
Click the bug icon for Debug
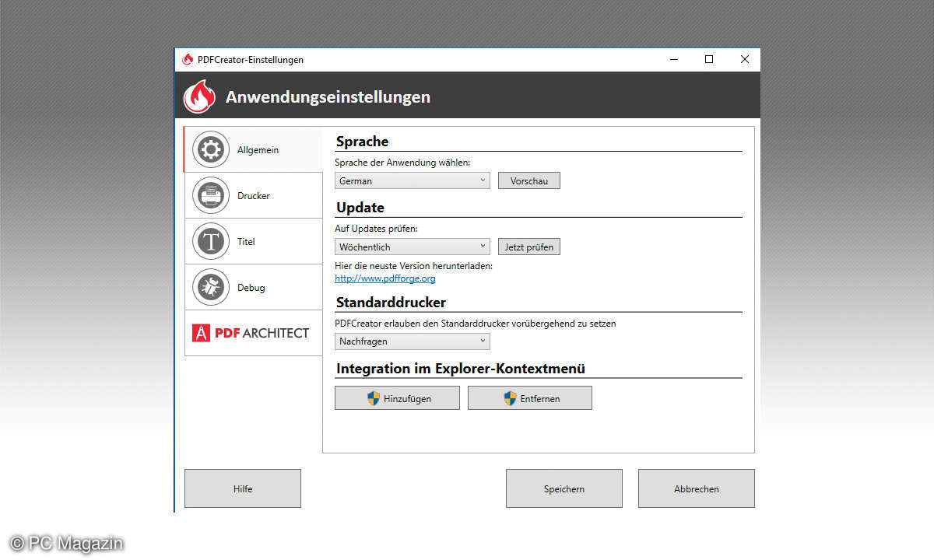tap(211, 288)
